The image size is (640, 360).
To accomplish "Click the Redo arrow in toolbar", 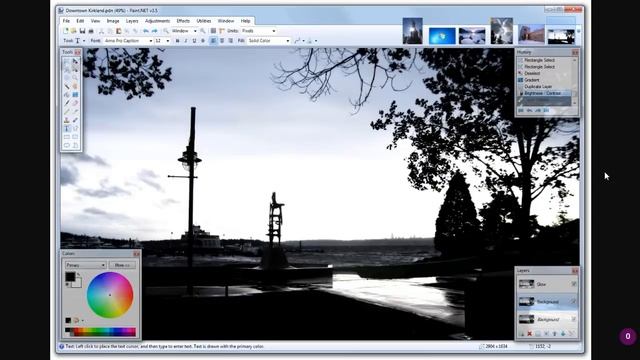I will coord(154,31).
